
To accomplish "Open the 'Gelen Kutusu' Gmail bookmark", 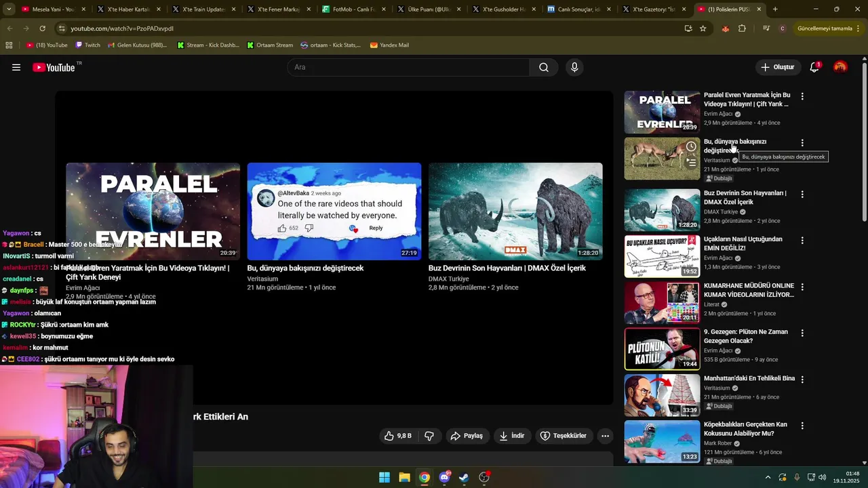I will pos(137,45).
